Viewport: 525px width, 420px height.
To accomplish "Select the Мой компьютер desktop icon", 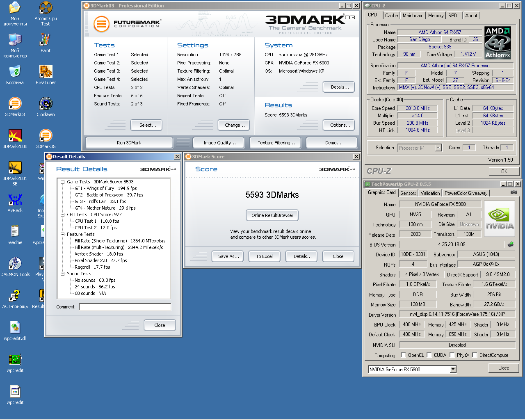I will pyautogui.click(x=15, y=46).
